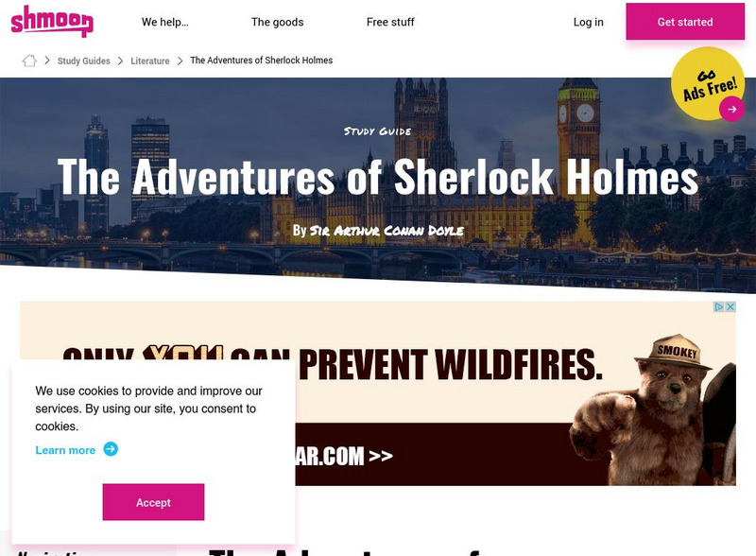756x556 pixels.
Task: Accept the cookies notice
Action: (x=153, y=502)
